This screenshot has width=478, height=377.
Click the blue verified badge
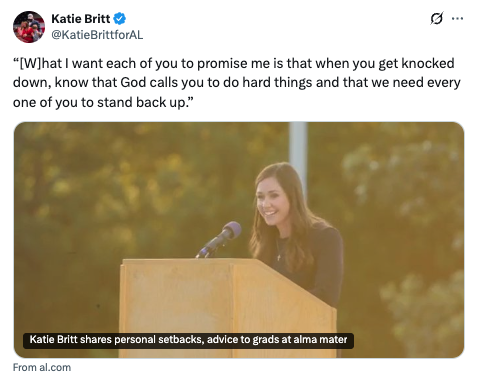120,18
